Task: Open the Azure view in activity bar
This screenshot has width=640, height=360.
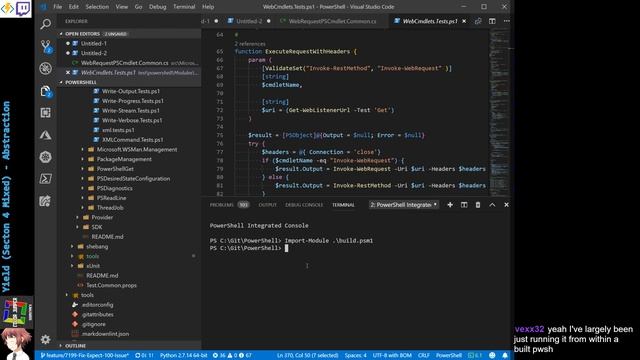Action: click(x=46, y=135)
